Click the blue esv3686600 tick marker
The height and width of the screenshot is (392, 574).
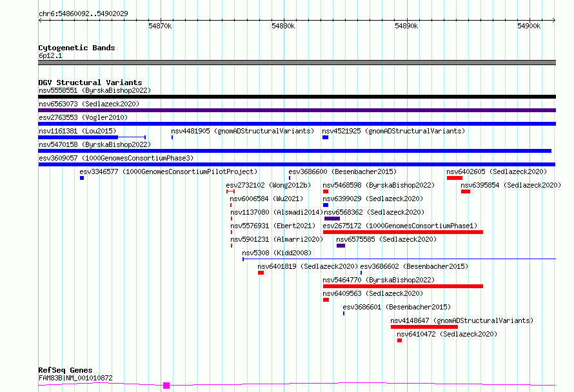click(290, 178)
